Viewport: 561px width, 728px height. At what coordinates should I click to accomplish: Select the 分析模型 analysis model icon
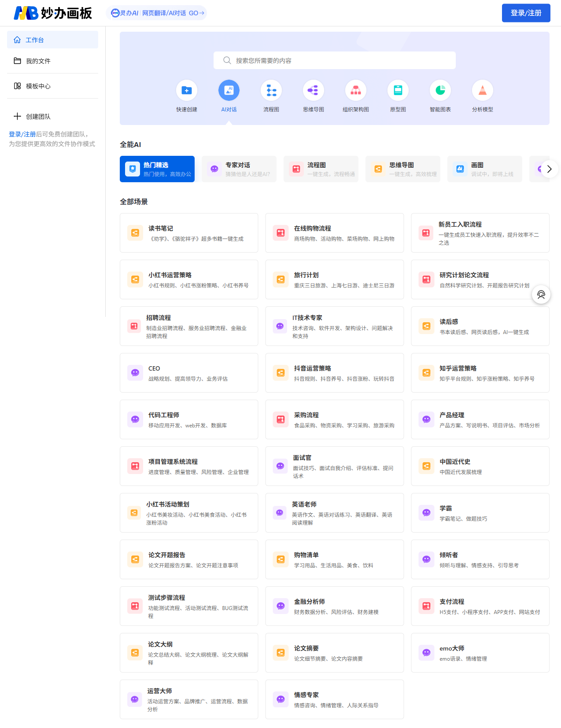483,91
